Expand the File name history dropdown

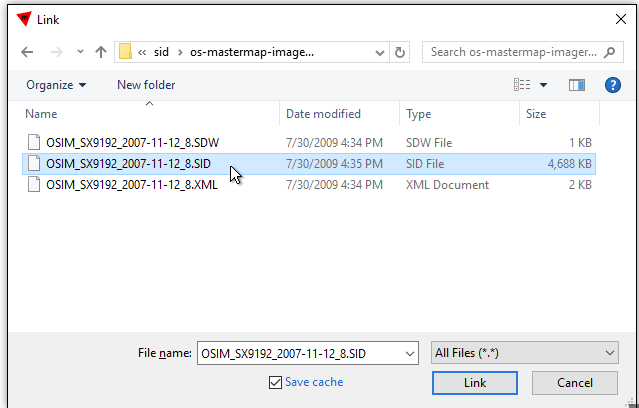click(409, 352)
